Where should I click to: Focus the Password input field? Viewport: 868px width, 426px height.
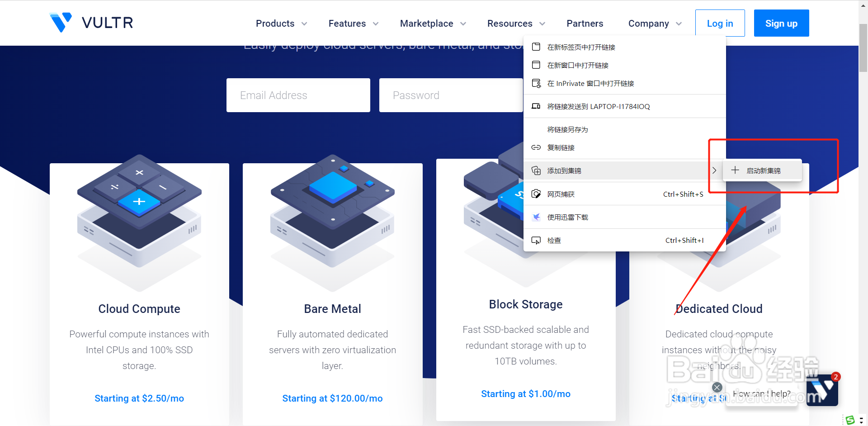pos(451,95)
